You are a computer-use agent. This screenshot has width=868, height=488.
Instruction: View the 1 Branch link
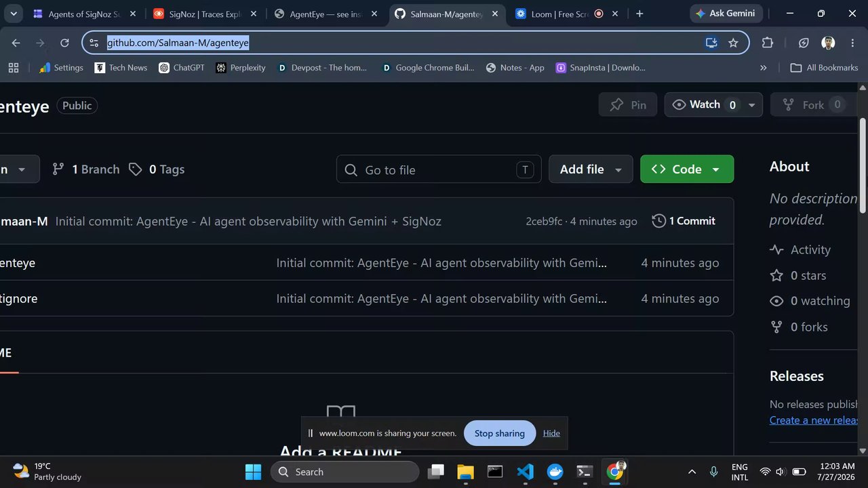point(86,169)
